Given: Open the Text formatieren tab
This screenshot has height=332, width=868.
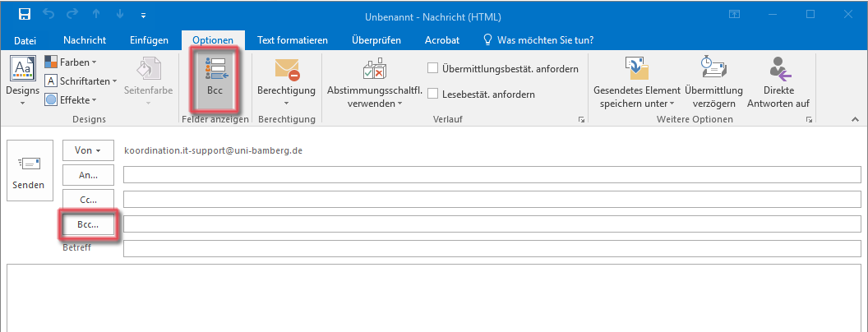Looking at the screenshot, I should (293, 39).
